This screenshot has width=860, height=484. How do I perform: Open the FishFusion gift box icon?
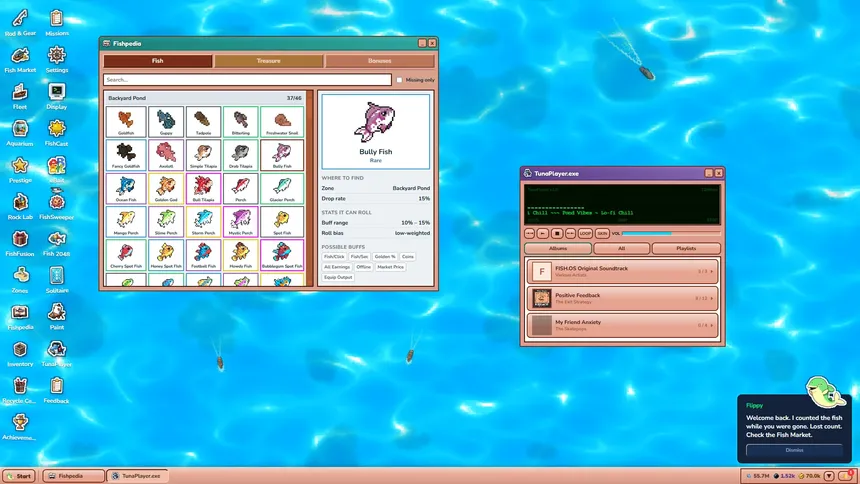pos(20,243)
